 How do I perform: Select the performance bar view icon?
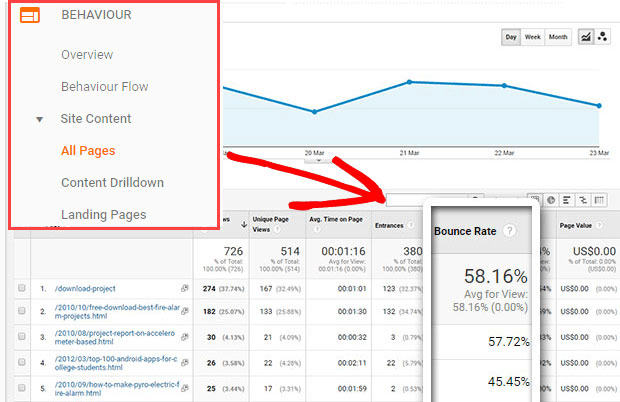[x=567, y=200]
